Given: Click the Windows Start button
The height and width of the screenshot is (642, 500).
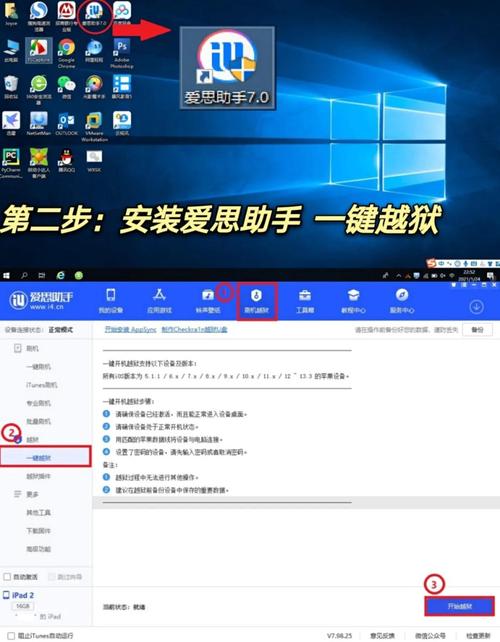Looking at the screenshot, I should 6,275.
